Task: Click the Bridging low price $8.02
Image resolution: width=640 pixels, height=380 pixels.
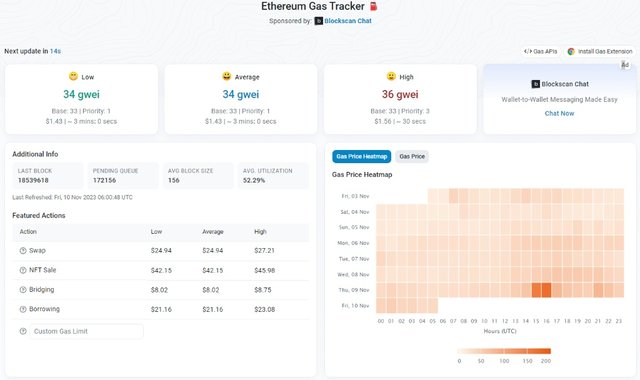Action: point(159,290)
